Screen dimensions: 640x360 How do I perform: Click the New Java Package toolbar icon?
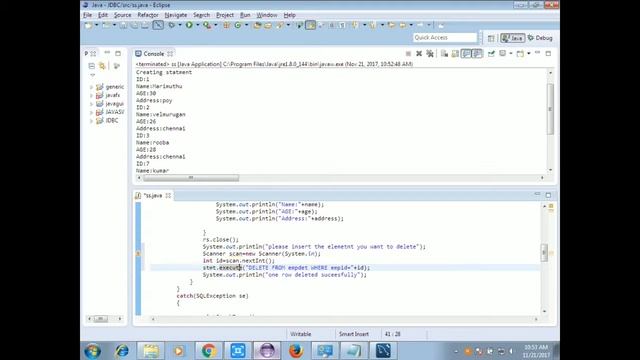(x=227, y=25)
